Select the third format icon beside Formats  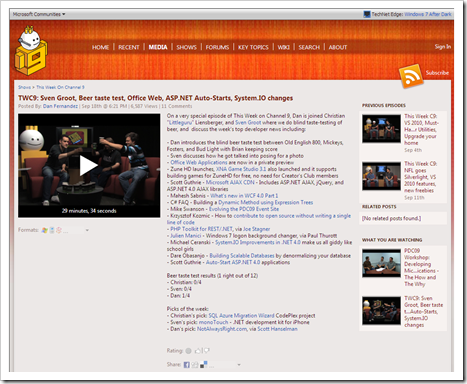point(59,230)
